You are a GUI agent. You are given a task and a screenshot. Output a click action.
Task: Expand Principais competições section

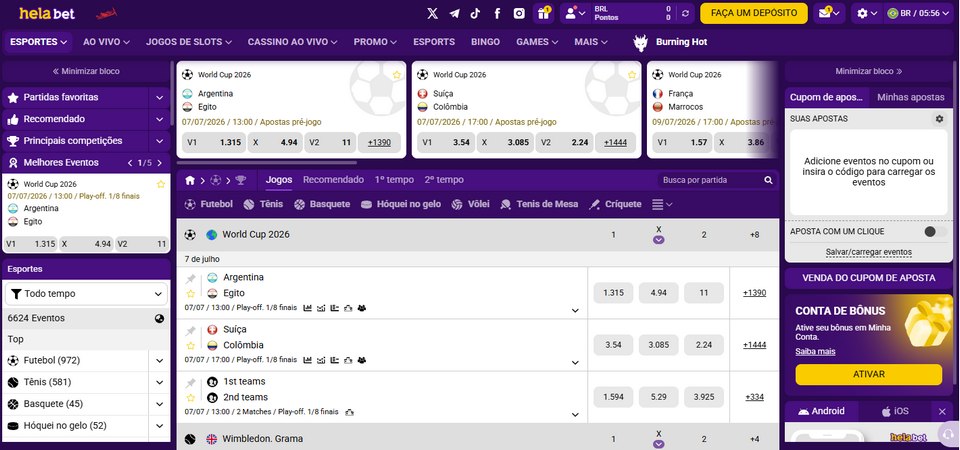(159, 141)
